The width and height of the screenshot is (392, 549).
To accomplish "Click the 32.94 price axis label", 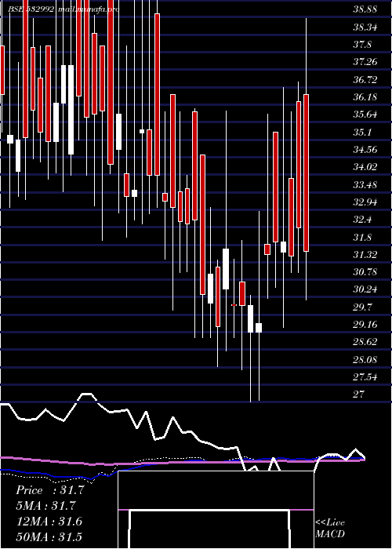I will (365, 202).
